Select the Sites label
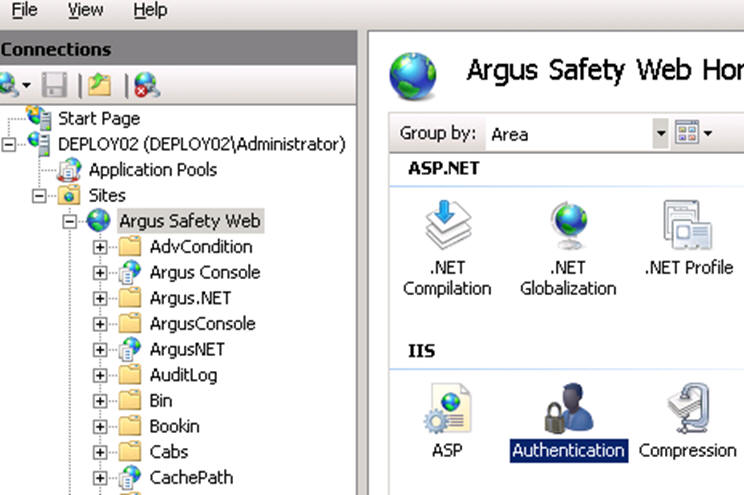The image size is (744, 495). [x=107, y=195]
